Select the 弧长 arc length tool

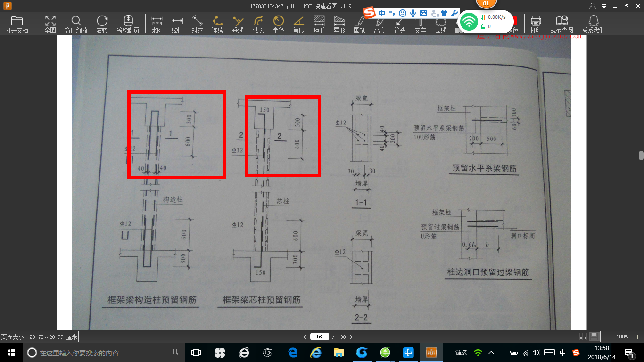[258, 24]
